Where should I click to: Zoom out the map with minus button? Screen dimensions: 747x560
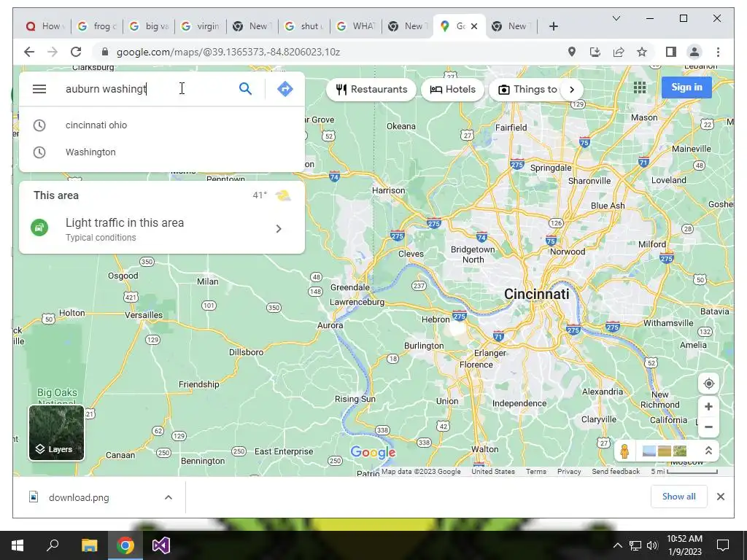(x=708, y=427)
